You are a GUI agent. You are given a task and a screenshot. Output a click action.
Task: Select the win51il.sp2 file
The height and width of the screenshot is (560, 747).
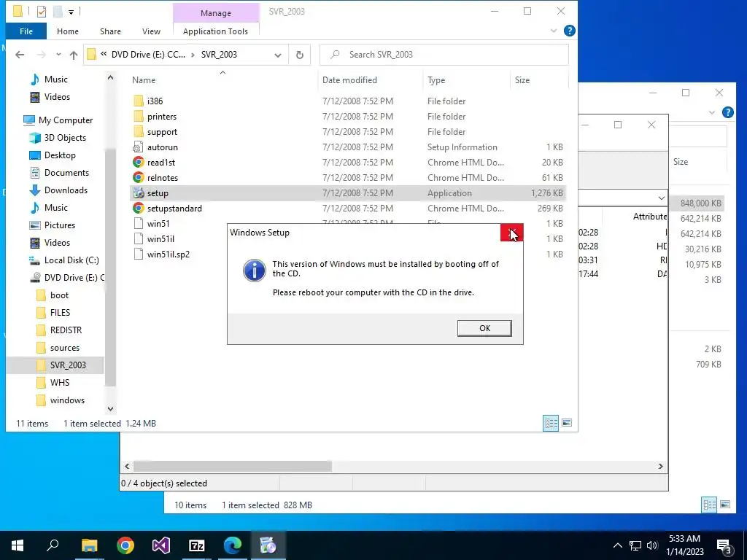click(169, 254)
